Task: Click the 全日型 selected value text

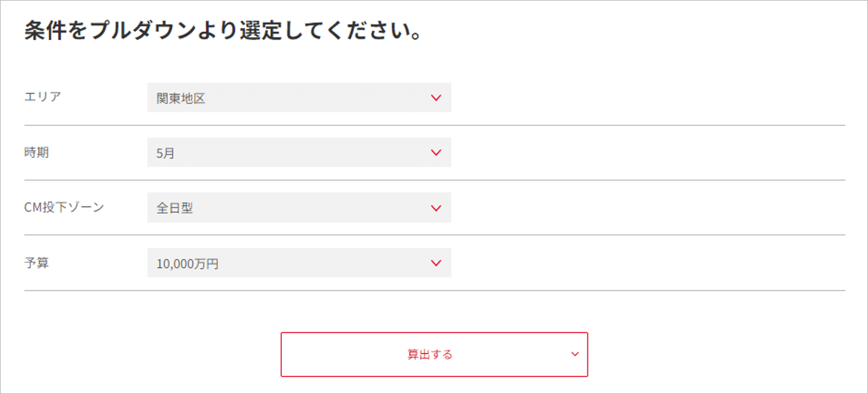Action: pyautogui.click(x=175, y=209)
